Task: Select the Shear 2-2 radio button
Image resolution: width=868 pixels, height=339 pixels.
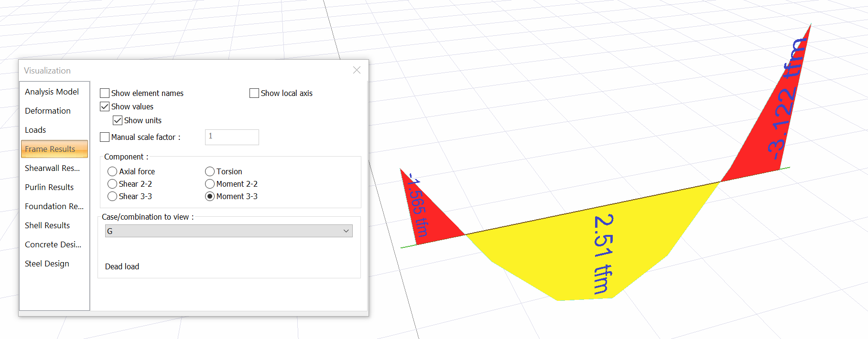Action: tap(112, 184)
